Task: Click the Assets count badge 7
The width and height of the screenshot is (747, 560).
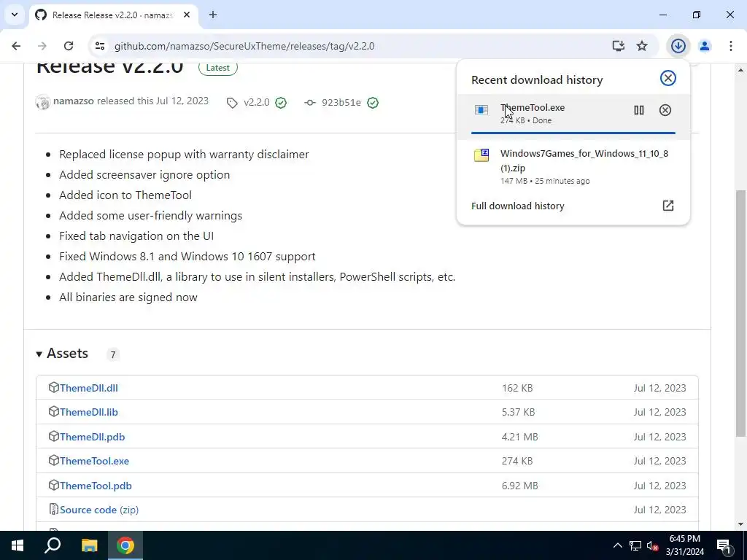Action: 113,354
